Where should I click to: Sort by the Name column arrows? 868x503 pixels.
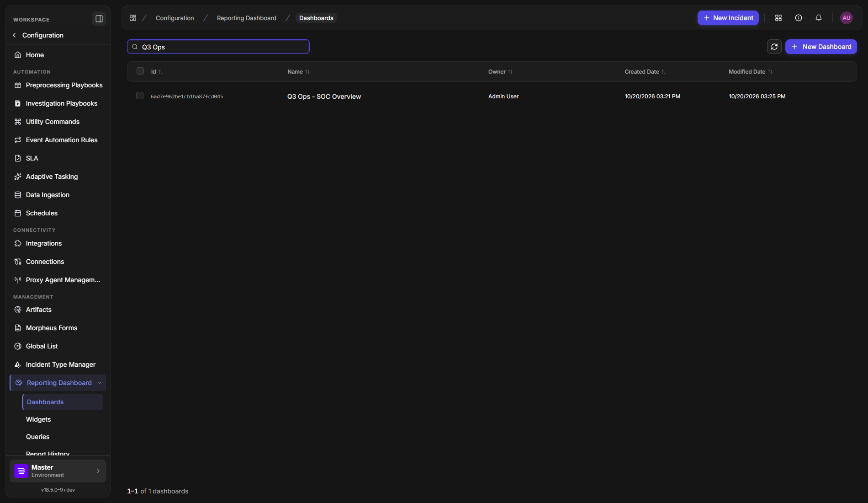307,72
